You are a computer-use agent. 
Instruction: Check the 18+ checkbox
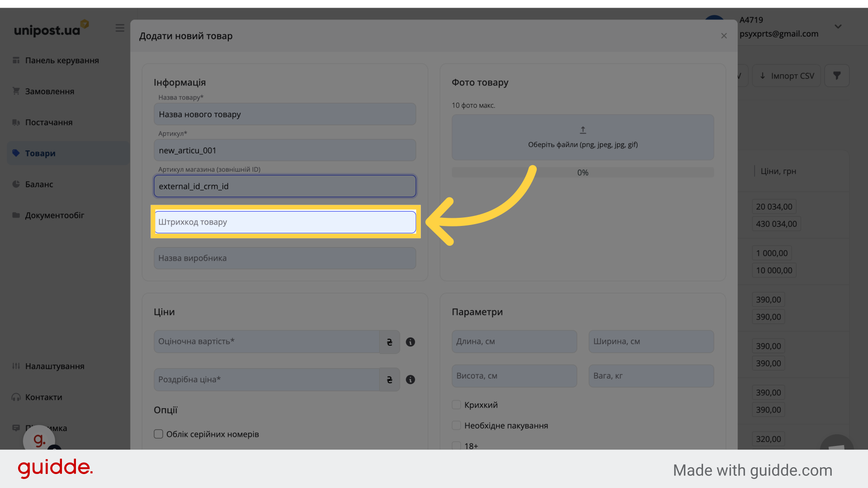point(457,446)
